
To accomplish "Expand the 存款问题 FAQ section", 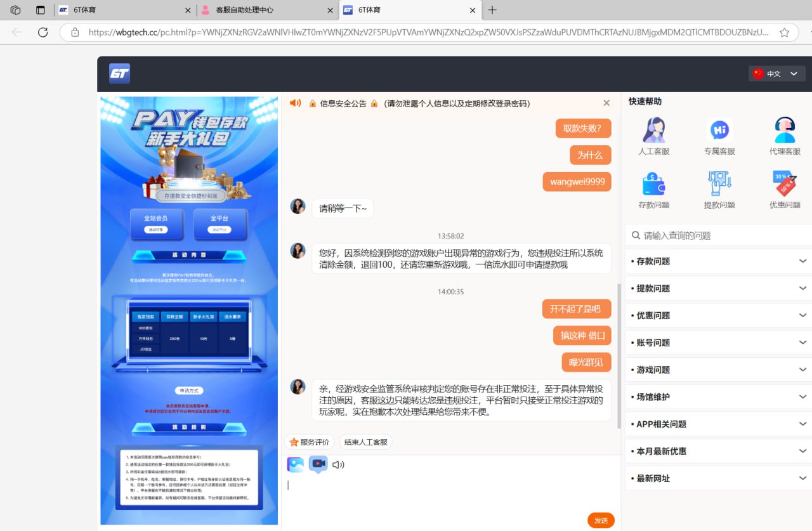I will (x=718, y=261).
